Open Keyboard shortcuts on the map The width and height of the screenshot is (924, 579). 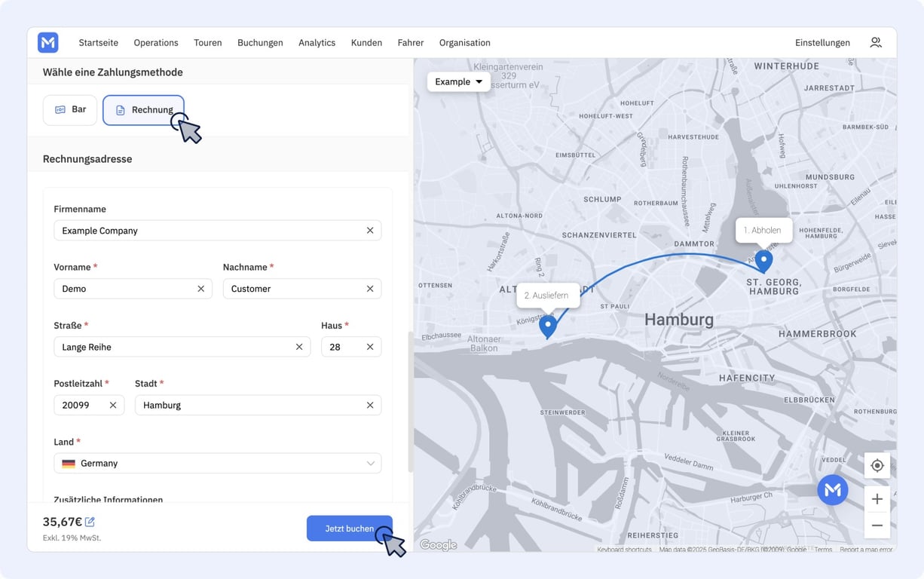tap(624, 550)
